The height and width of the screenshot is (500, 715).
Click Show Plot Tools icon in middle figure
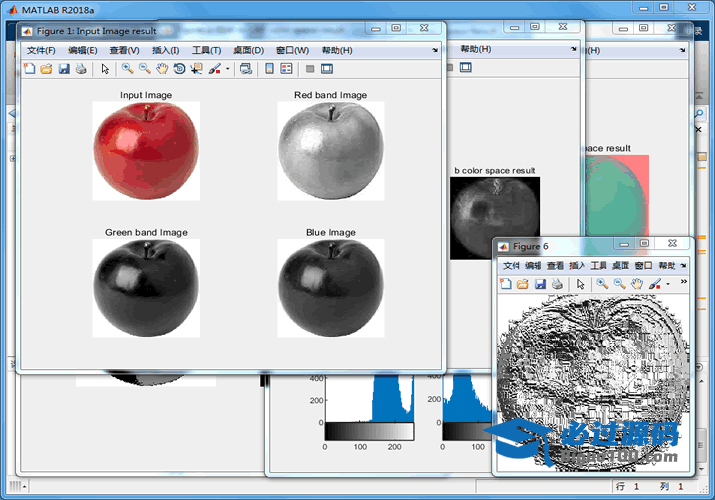point(466,67)
